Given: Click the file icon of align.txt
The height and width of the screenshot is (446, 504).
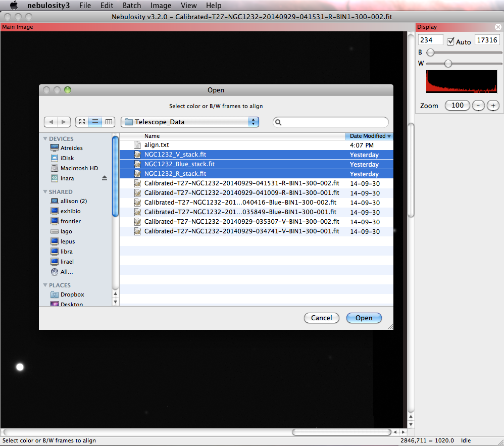Looking at the screenshot, I should click(137, 145).
